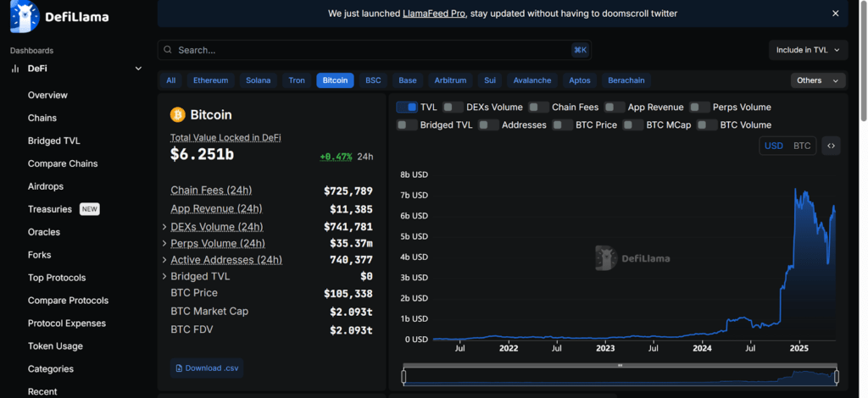Click the Download .csv file icon

pos(179,368)
